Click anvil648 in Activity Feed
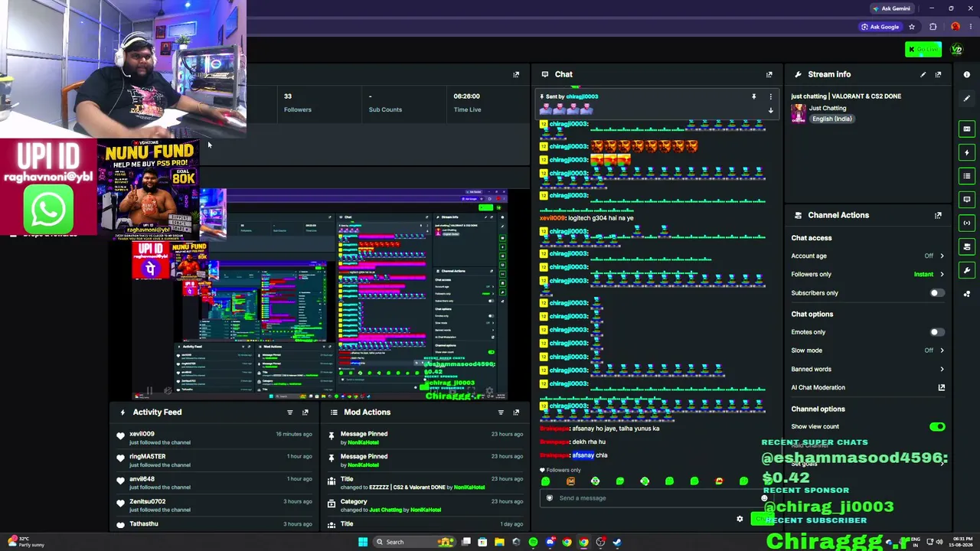Viewport: 980px width, 551px height. click(x=142, y=479)
